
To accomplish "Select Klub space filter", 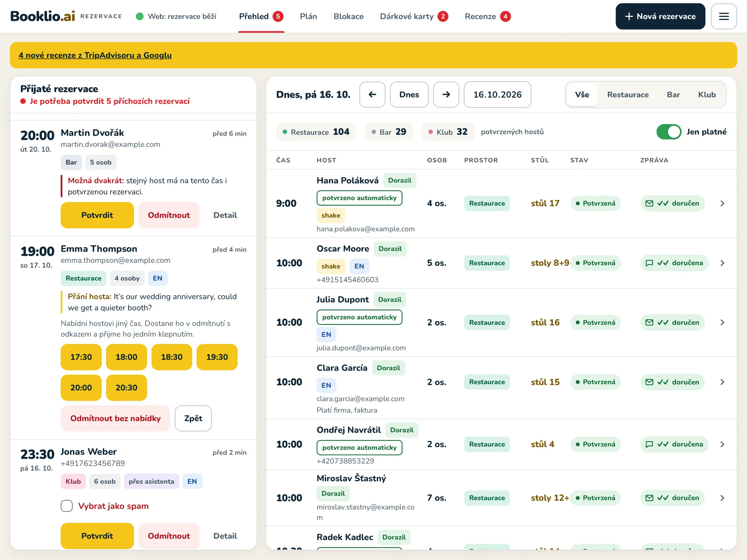I will click(x=707, y=94).
